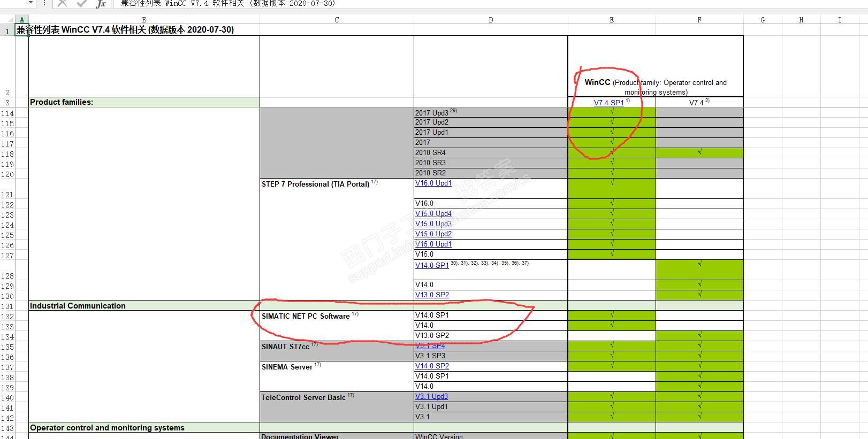
Task: Open the TeleControl V3.1 Upd3 link
Action: 431,397
